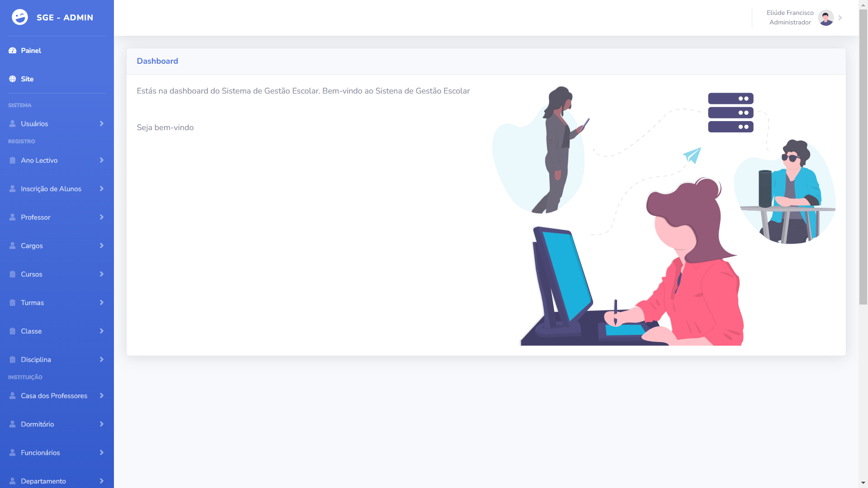Expand the Inscrição de Alunos chevron
The width and height of the screenshot is (868, 488).
pos(102,189)
